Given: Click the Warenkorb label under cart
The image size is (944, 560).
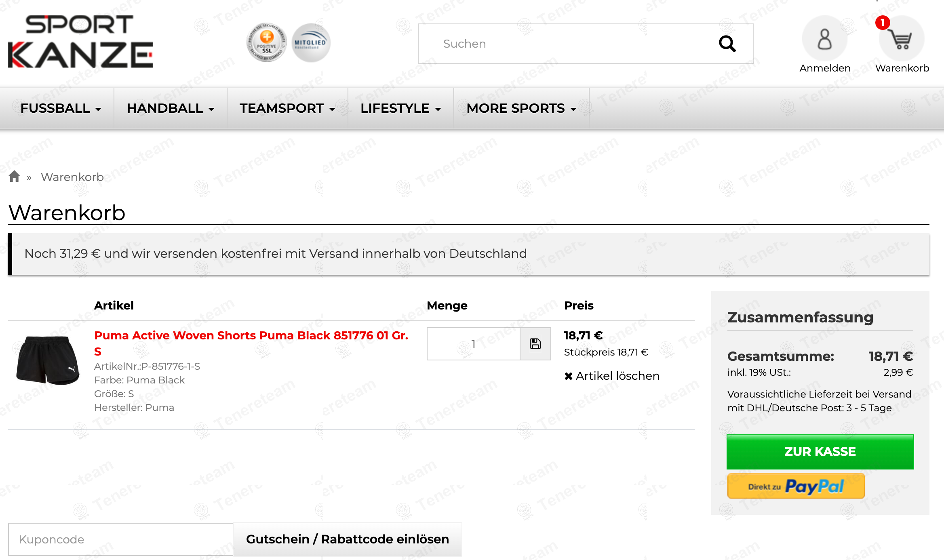Looking at the screenshot, I should tap(902, 68).
